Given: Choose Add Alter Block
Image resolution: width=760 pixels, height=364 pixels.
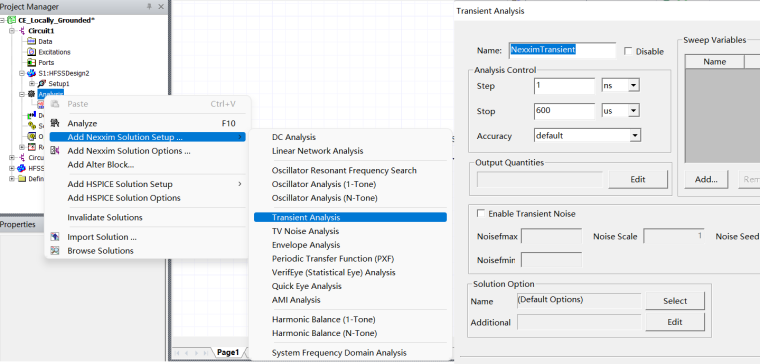Looking at the screenshot, I should pos(148,164).
